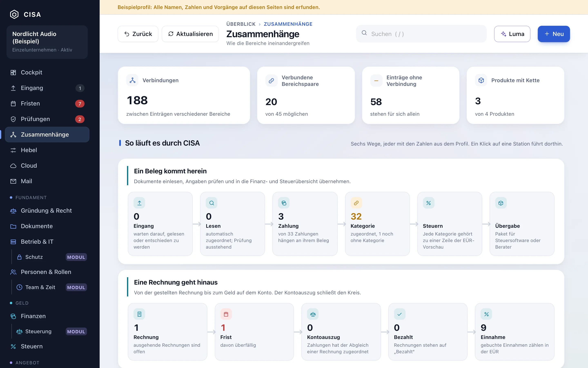Click the Aktualisieren button

(190, 34)
